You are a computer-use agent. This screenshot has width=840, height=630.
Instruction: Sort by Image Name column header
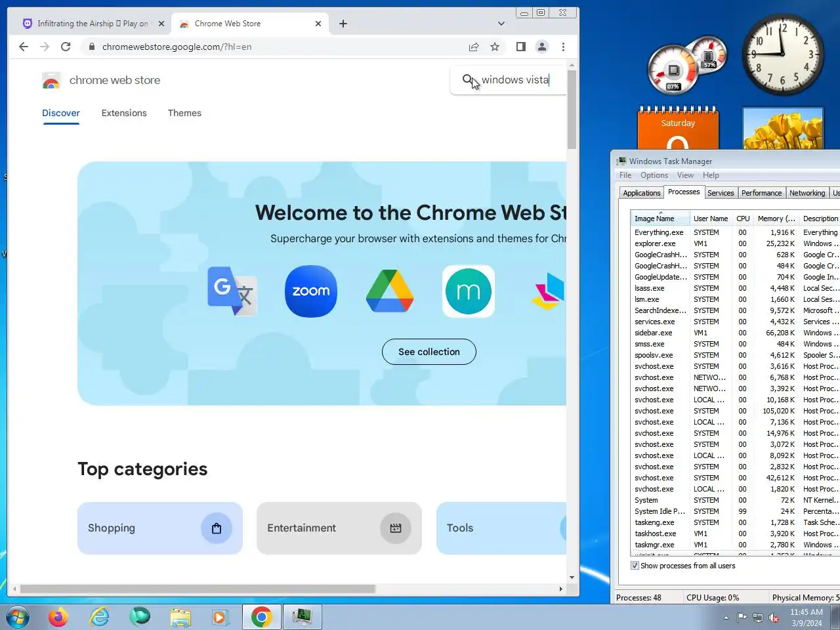tap(660, 219)
